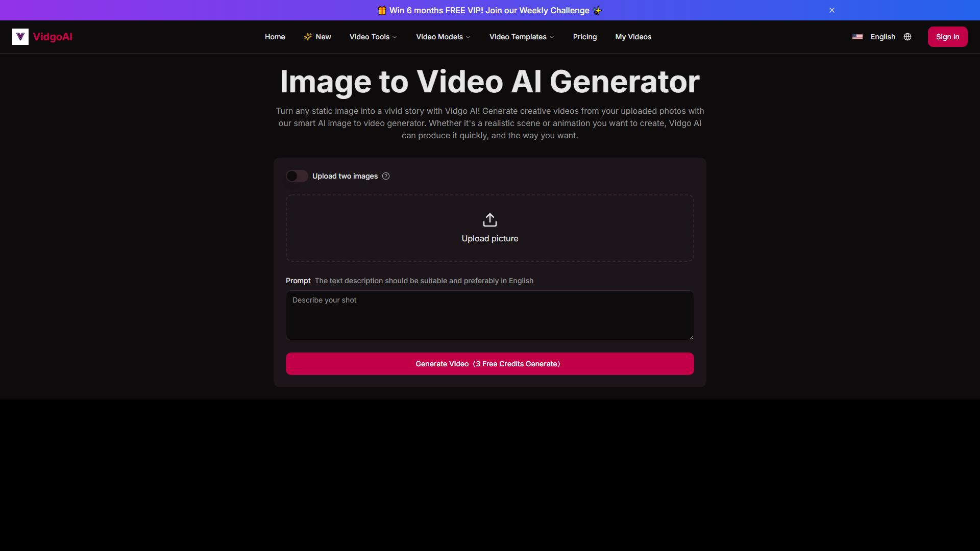Open the Home menu item
This screenshot has height=551, width=980.
[x=275, y=36]
